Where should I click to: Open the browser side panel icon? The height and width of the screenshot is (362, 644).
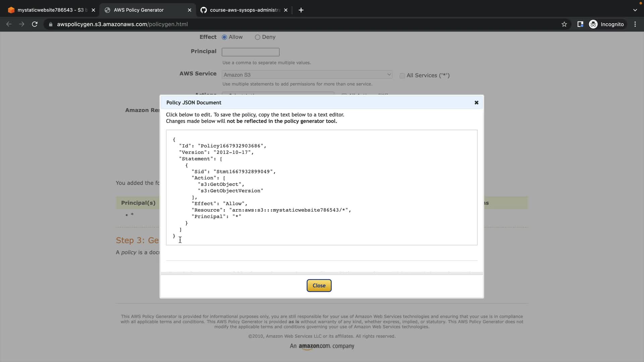tap(580, 24)
